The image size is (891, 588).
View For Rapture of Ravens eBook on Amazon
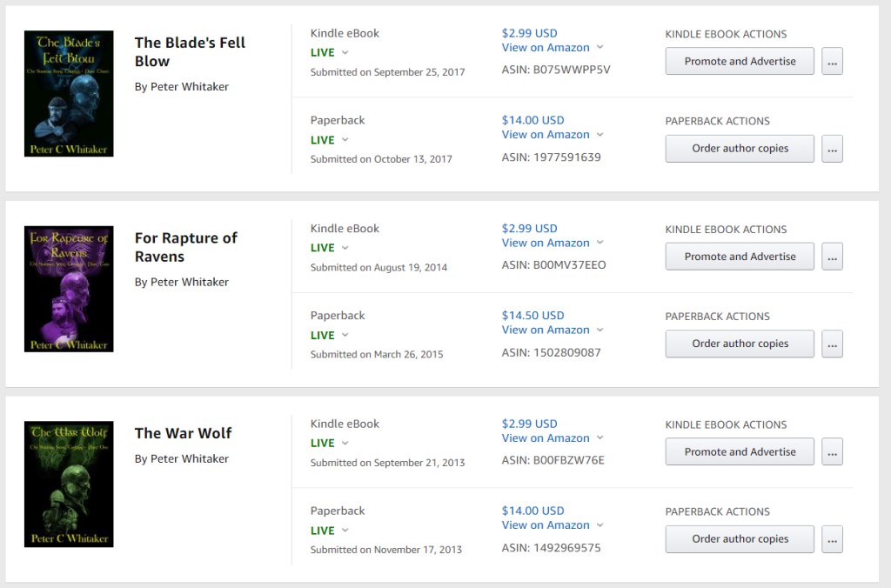tap(546, 243)
